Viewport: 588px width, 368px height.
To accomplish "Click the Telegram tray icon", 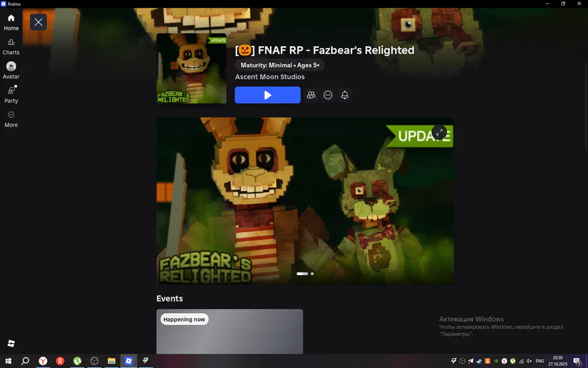I will tap(470, 361).
